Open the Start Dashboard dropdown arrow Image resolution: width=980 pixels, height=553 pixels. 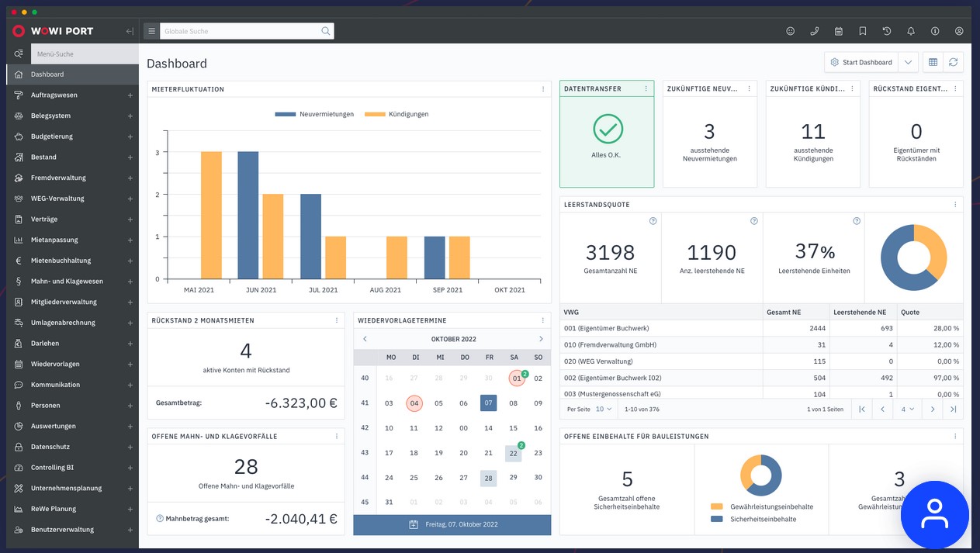(x=909, y=62)
